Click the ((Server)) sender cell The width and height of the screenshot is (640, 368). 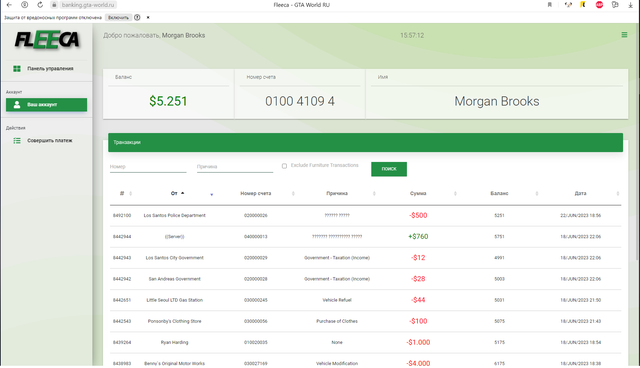tap(174, 237)
